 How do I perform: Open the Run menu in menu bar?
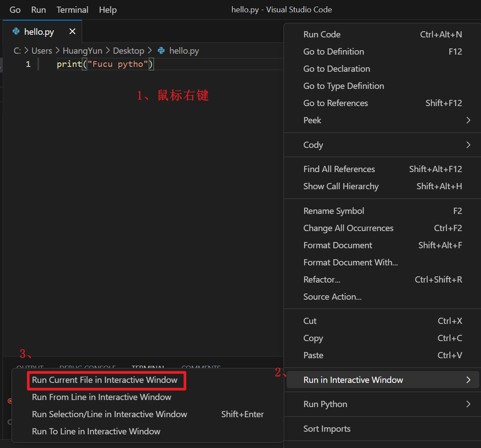39,10
